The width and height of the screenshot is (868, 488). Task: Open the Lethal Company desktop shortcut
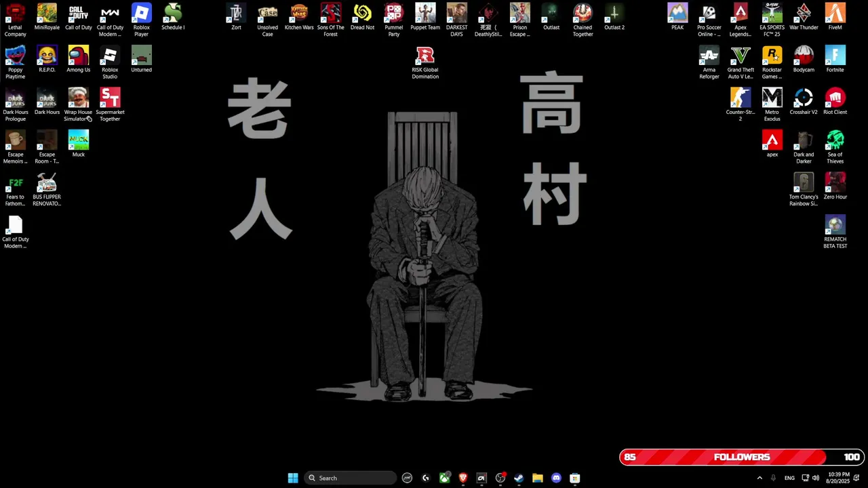15,20
